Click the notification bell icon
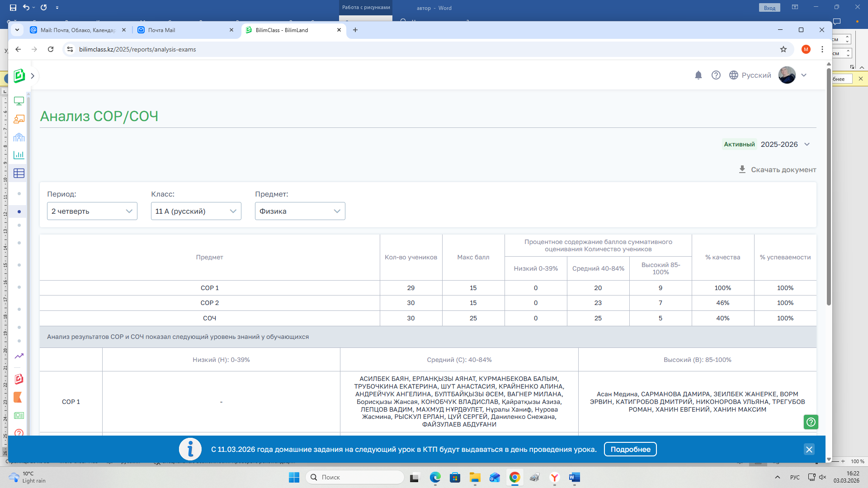 pyautogui.click(x=698, y=75)
